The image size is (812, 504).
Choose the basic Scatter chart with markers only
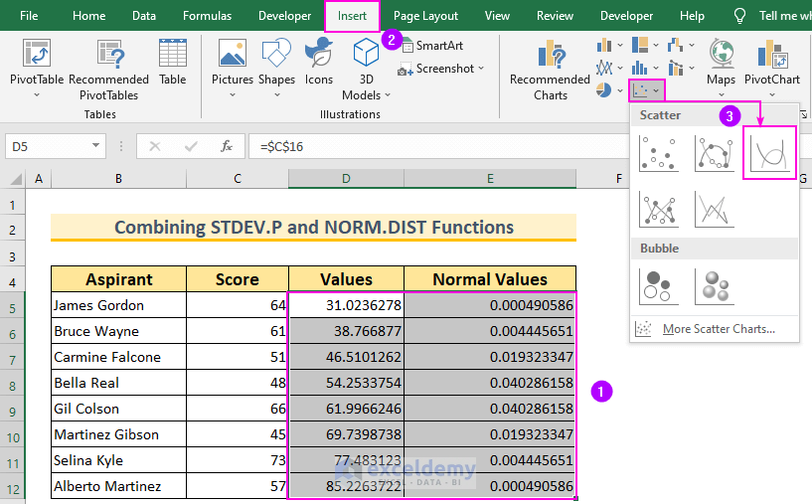tap(658, 152)
